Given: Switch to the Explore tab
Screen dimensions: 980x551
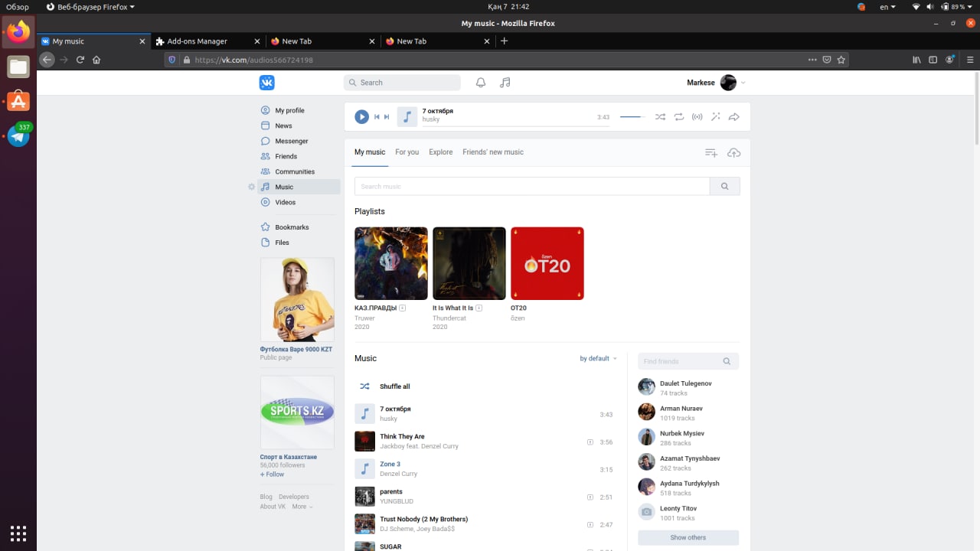Looking at the screenshot, I should (x=441, y=152).
